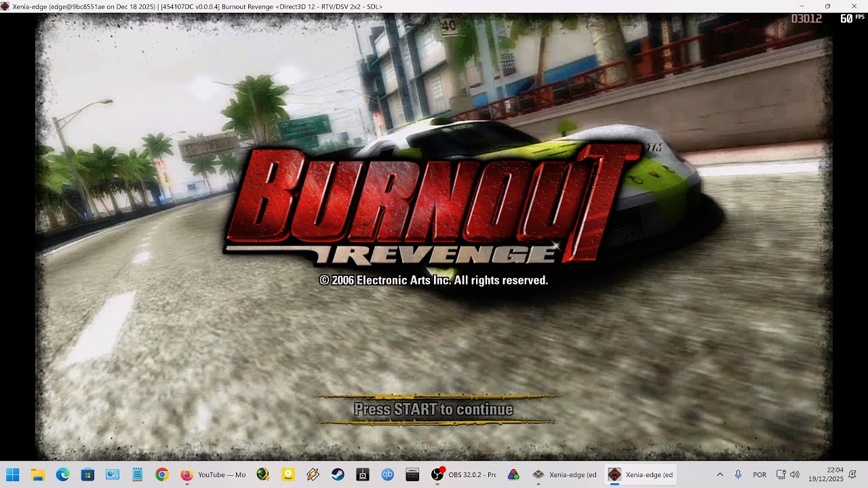Screen dimensions: 868x488
Task: Open Winamp lightning bolt taskbar icon
Action: [313, 474]
